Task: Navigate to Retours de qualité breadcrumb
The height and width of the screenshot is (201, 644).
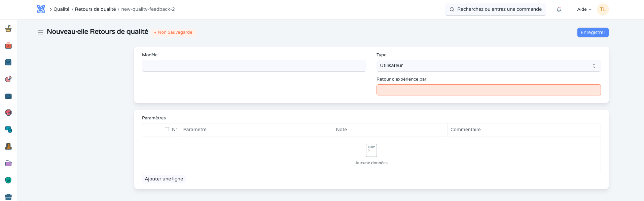Action: click(x=95, y=9)
